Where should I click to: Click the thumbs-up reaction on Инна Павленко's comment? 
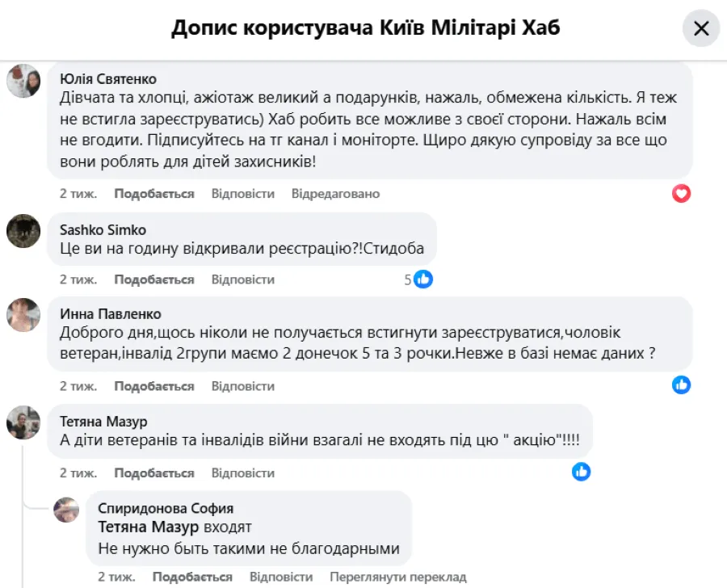(x=681, y=386)
